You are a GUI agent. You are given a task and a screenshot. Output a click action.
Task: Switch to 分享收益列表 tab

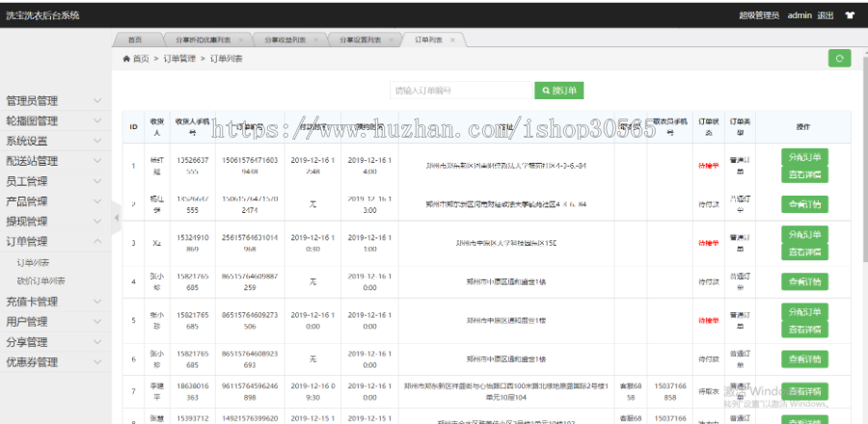(285, 40)
